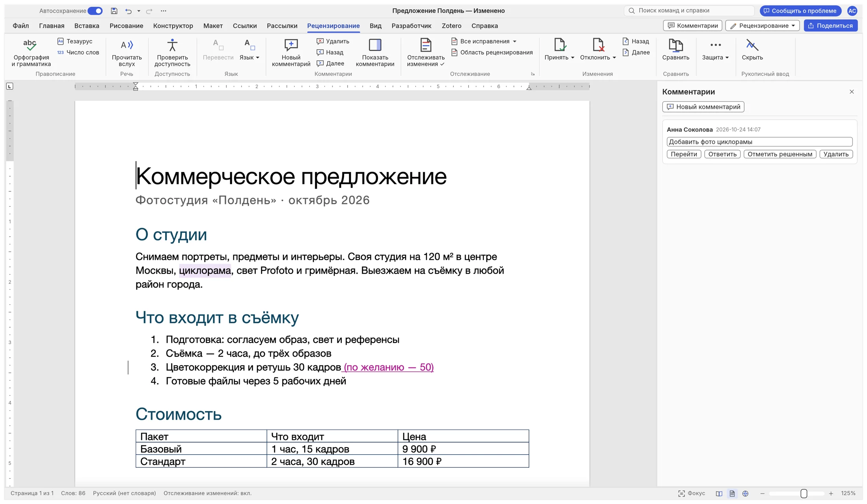Open the Zotero tab

point(451,26)
